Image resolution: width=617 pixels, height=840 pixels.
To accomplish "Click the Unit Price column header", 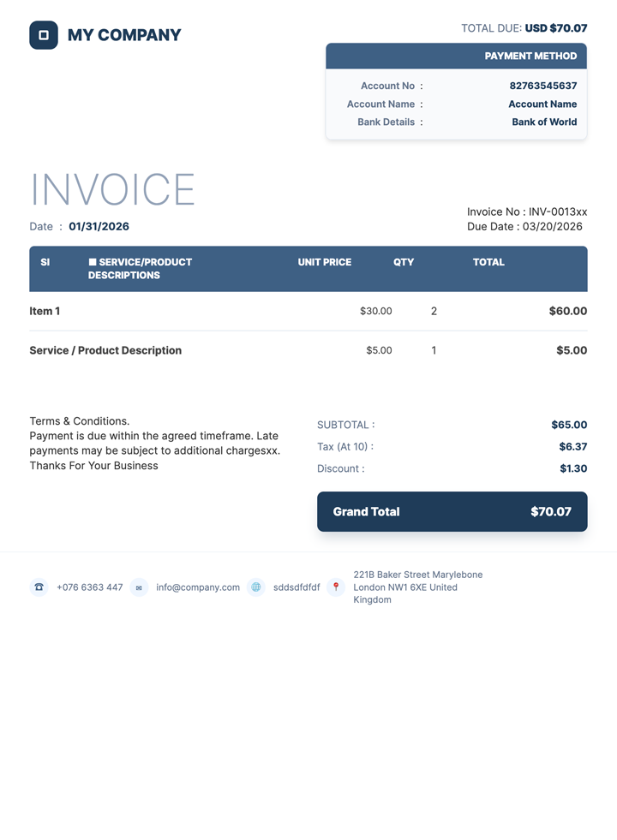I will click(324, 262).
